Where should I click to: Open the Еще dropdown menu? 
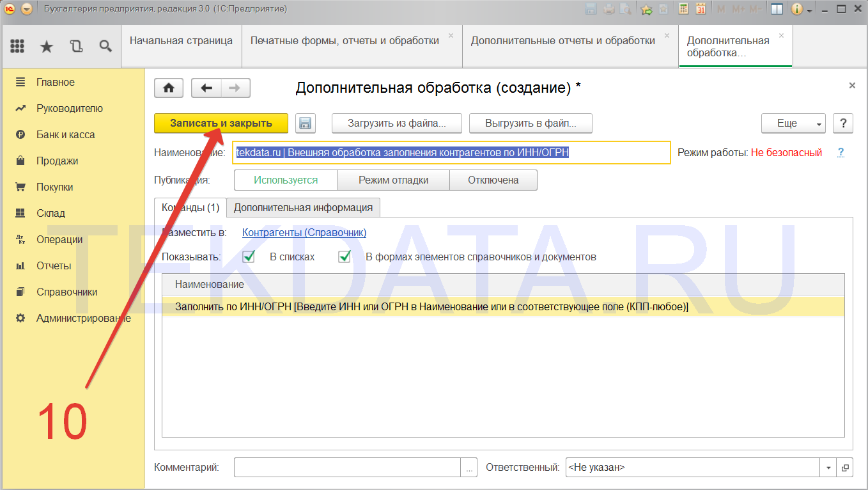click(x=793, y=123)
